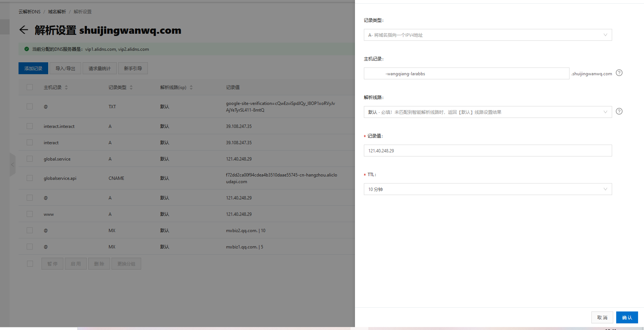Click the 记录值 column header
This screenshot has width=644, height=330.
tap(233, 88)
